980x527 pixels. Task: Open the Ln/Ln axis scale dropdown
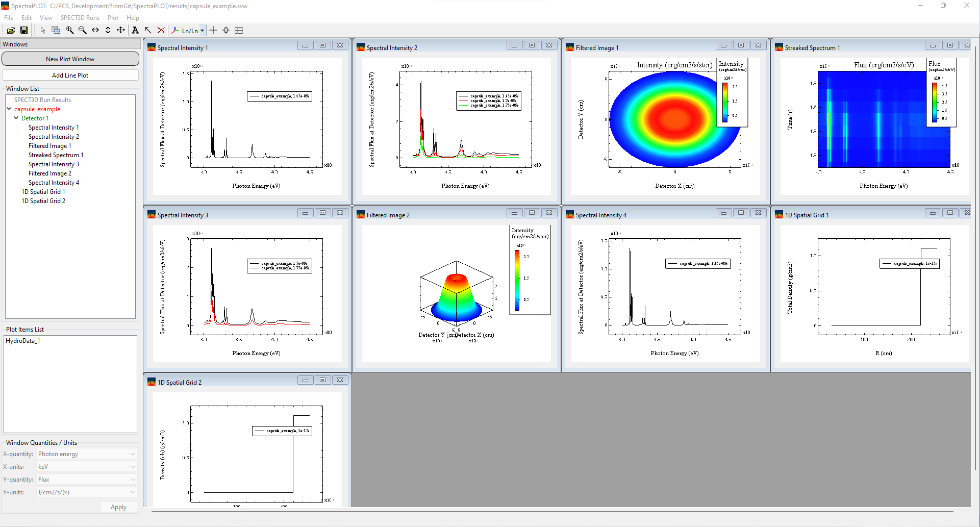[x=202, y=31]
